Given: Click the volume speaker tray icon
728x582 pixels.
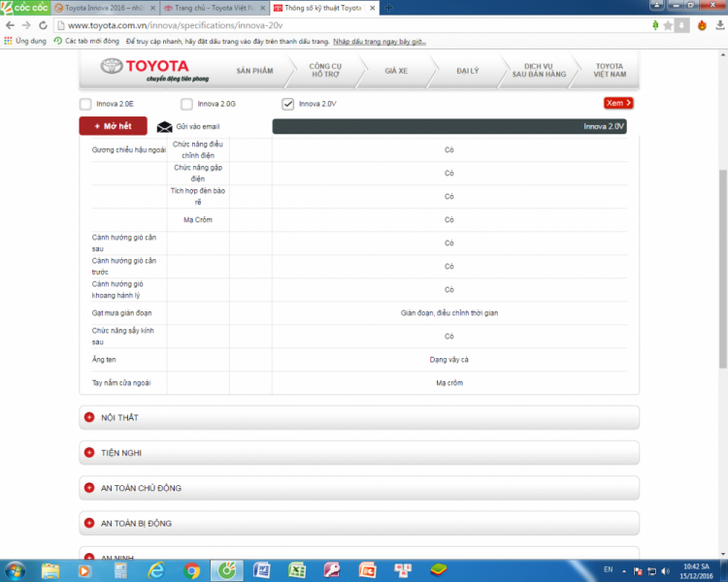Looking at the screenshot, I should (x=666, y=571).
